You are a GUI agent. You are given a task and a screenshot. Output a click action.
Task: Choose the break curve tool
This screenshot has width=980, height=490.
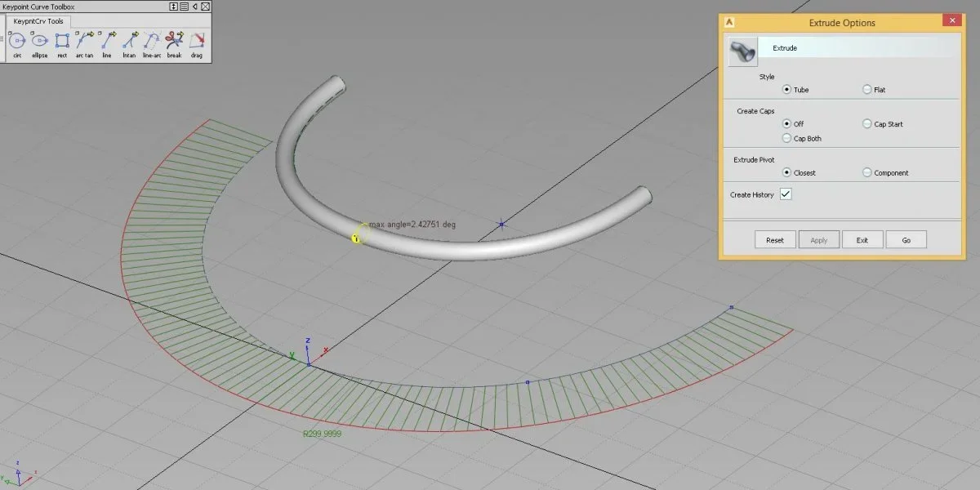[174, 41]
